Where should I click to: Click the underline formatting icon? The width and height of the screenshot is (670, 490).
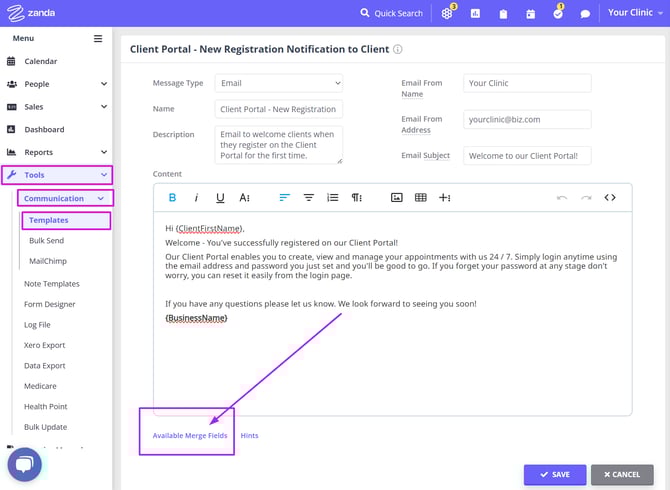click(220, 198)
